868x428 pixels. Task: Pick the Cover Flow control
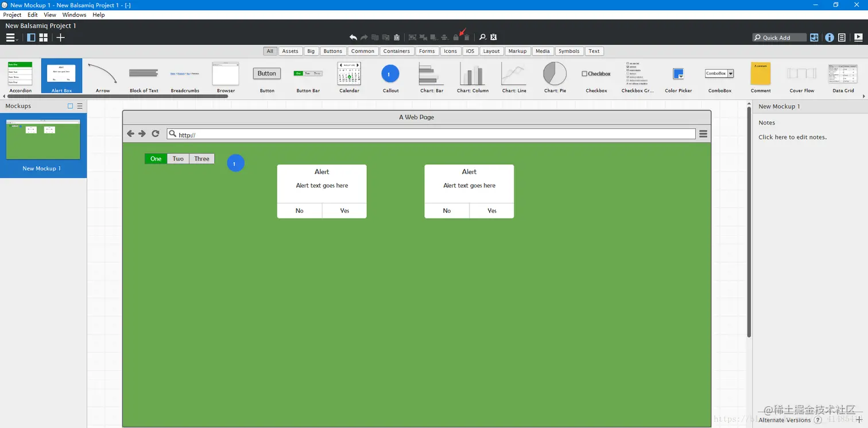tap(802, 77)
